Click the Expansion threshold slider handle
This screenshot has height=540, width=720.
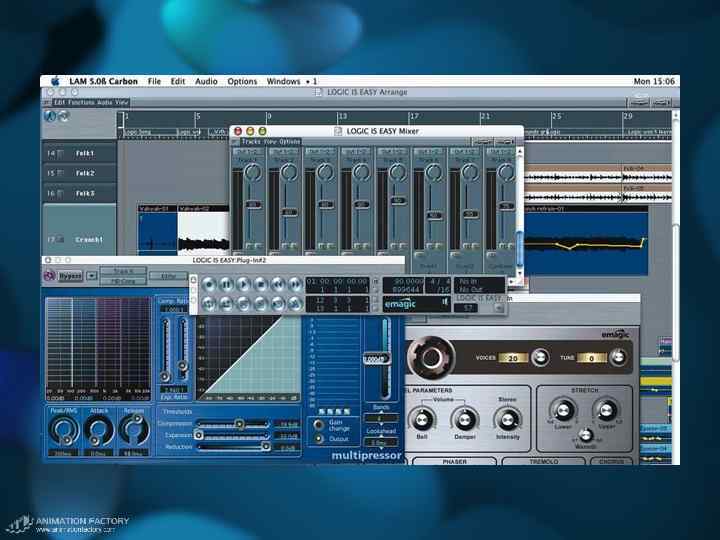(x=198, y=435)
